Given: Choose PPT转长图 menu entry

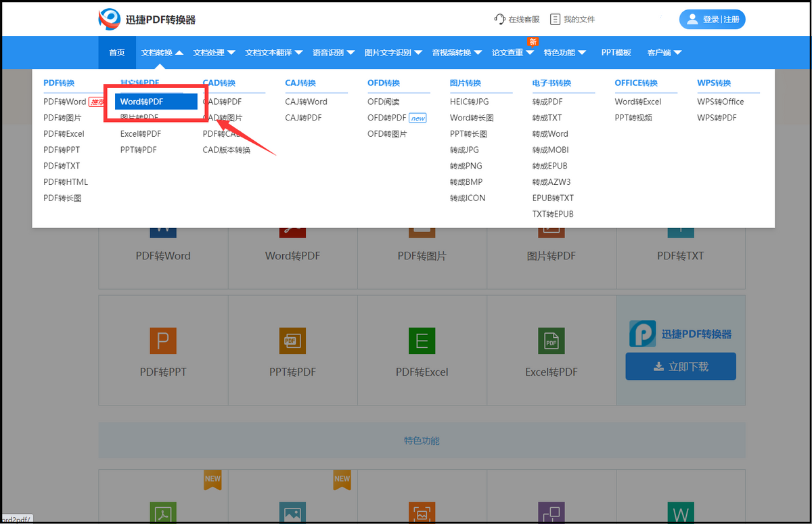Looking at the screenshot, I should [x=468, y=134].
